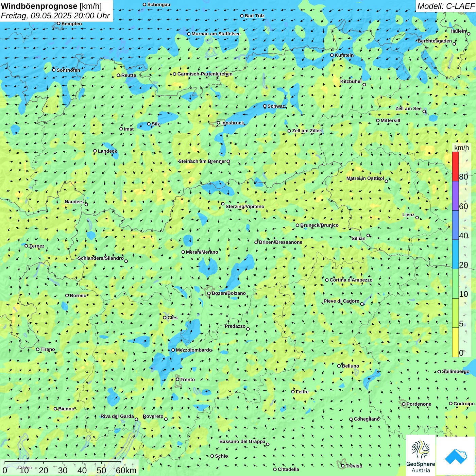Click the blue whistle-shaped logo icon
This screenshot has height=476, width=476.
[x=456, y=456]
